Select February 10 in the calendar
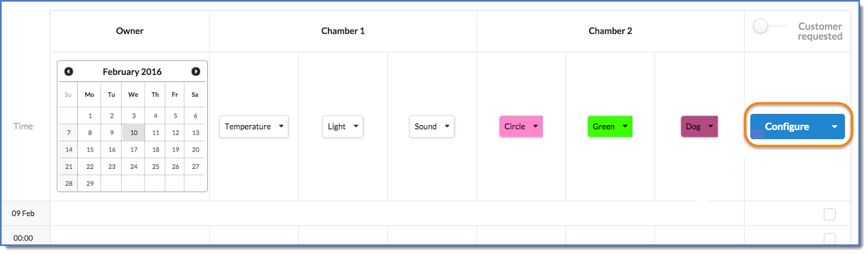This screenshot has width=868, height=254. tap(133, 133)
